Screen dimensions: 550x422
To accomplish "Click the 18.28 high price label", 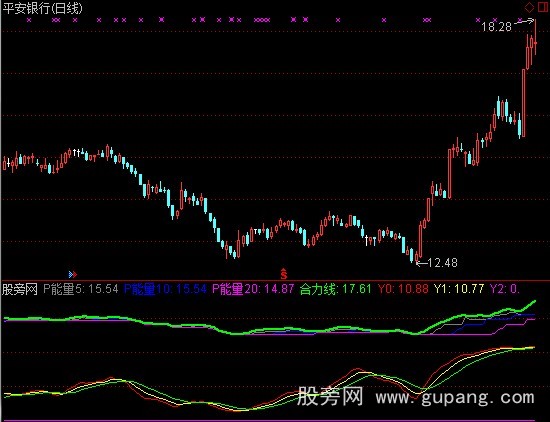I will [x=496, y=27].
